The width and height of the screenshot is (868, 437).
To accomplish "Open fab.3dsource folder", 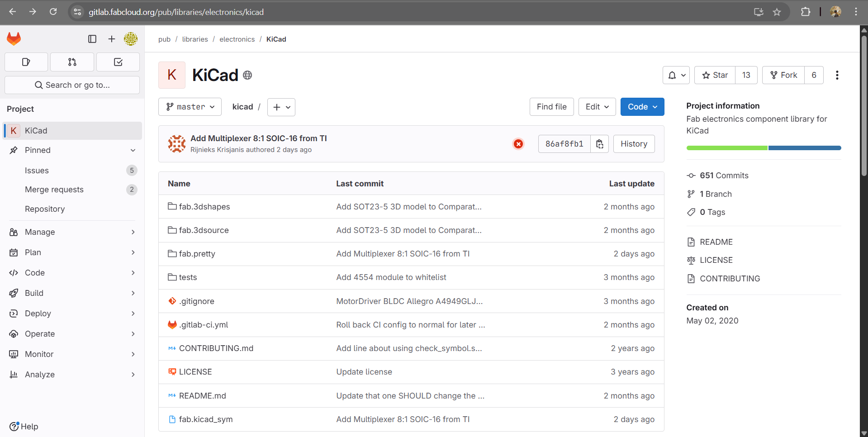I will pyautogui.click(x=204, y=230).
